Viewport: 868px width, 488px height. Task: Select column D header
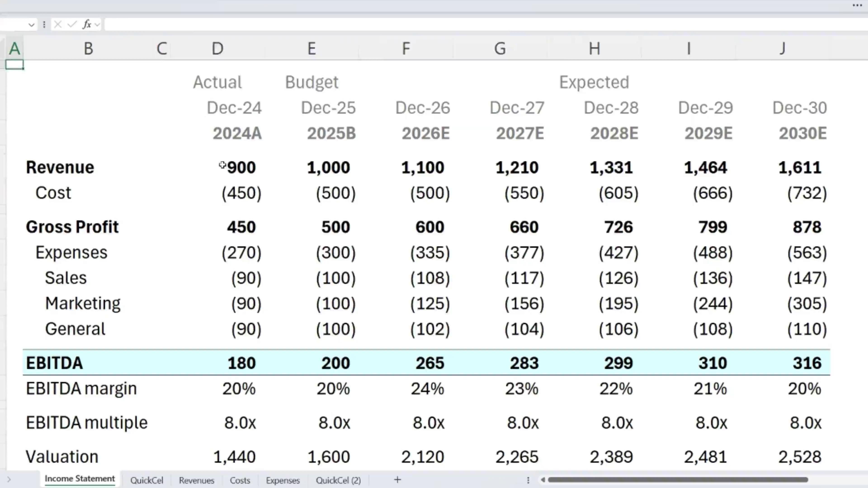click(217, 49)
